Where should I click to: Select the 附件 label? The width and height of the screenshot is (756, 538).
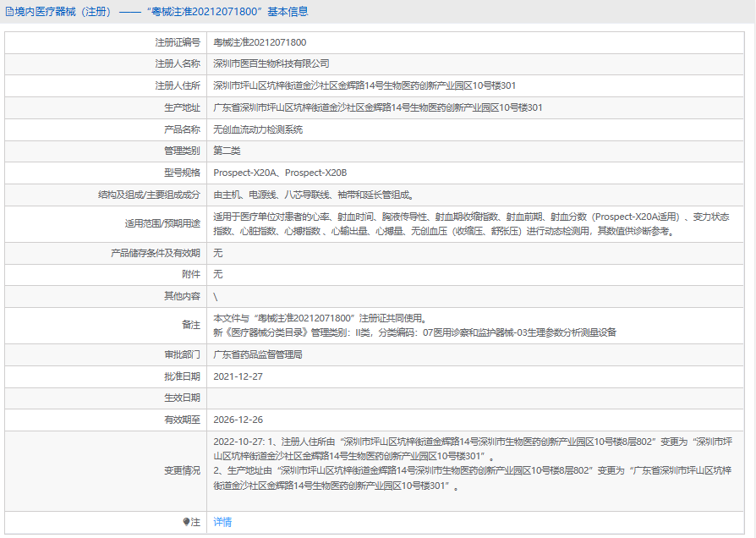pyautogui.click(x=191, y=275)
